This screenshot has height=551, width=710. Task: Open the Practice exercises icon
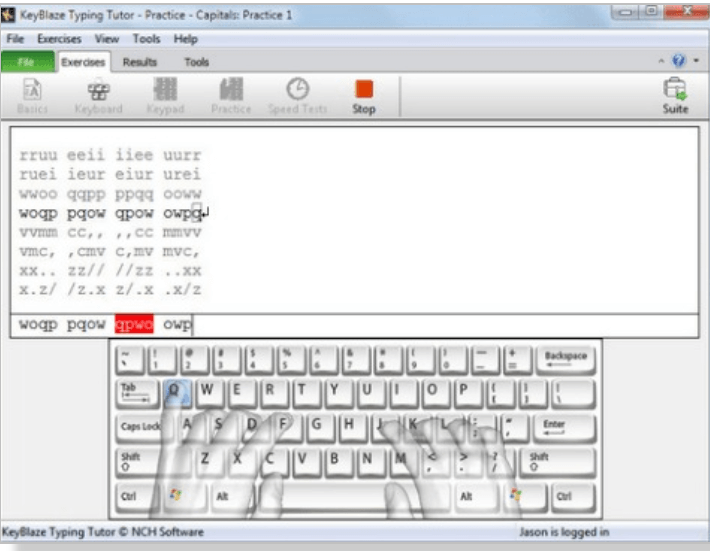pos(231,95)
